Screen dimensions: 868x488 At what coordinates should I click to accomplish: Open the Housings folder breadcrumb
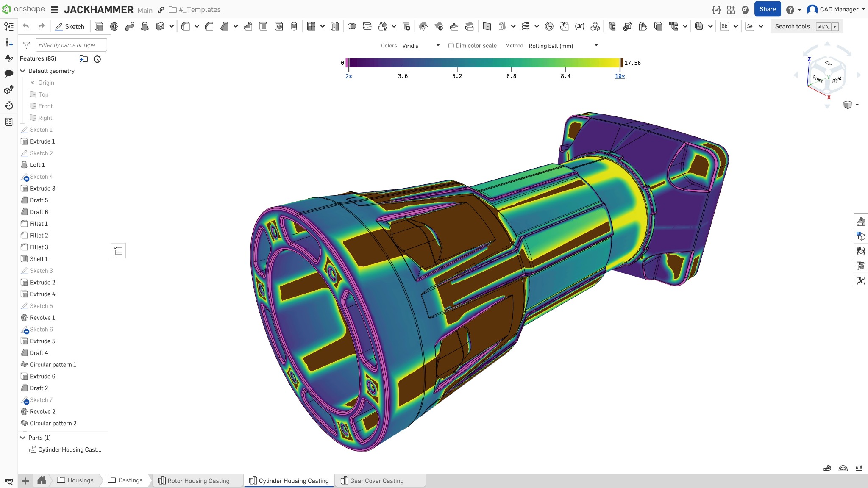tap(75, 480)
